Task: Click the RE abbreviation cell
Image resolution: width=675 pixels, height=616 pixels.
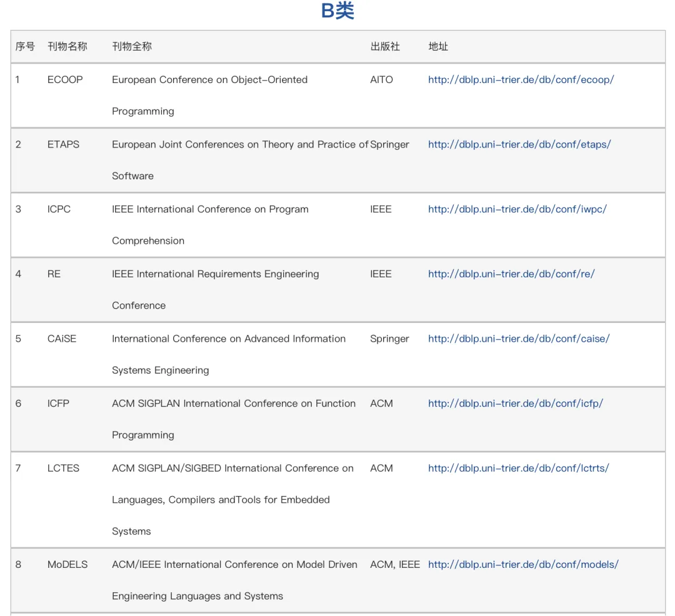Action: click(54, 274)
